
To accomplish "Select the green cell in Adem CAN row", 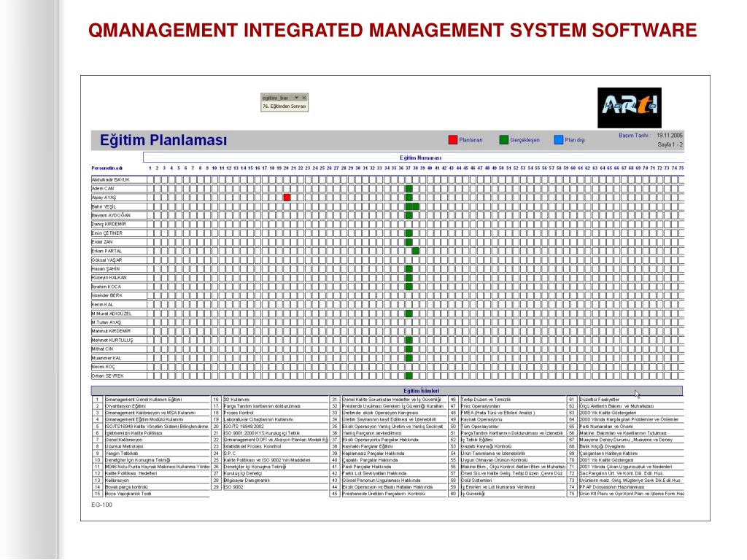I will [x=409, y=189].
